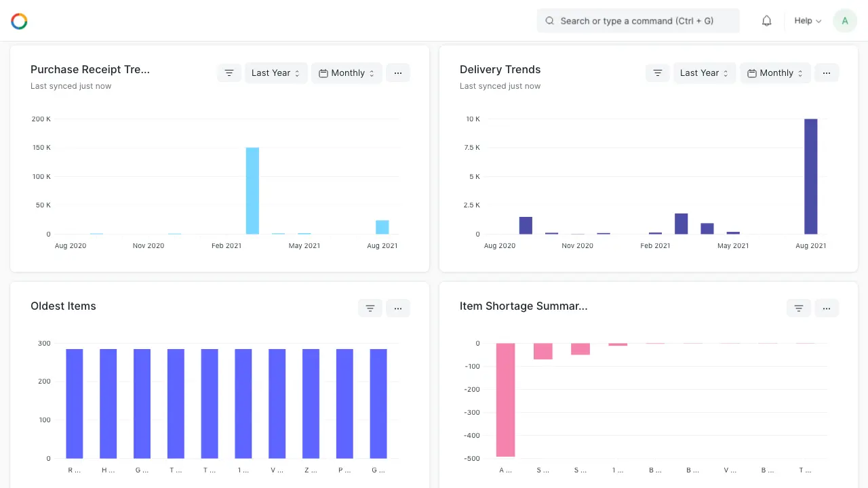This screenshot has height=488, width=868.
Task: Click the filter icon on Delivery Trends
Action: point(657,73)
